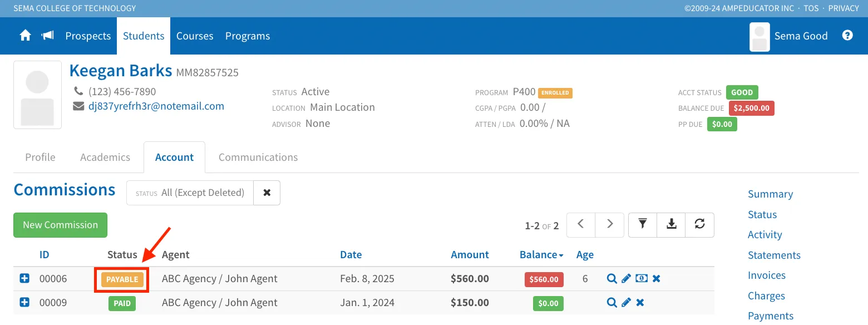Edit commission 00006 with pencil icon
This screenshot has width=868, height=325.
(x=627, y=279)
